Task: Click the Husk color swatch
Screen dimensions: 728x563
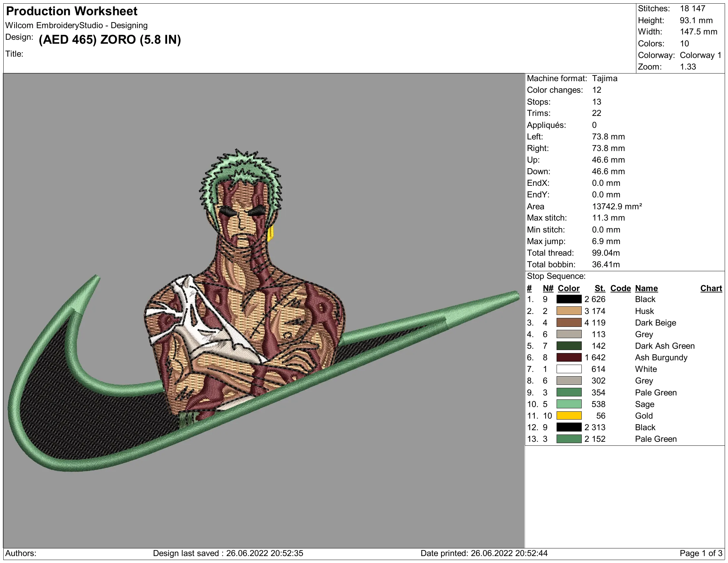Action: click(569, 311)
